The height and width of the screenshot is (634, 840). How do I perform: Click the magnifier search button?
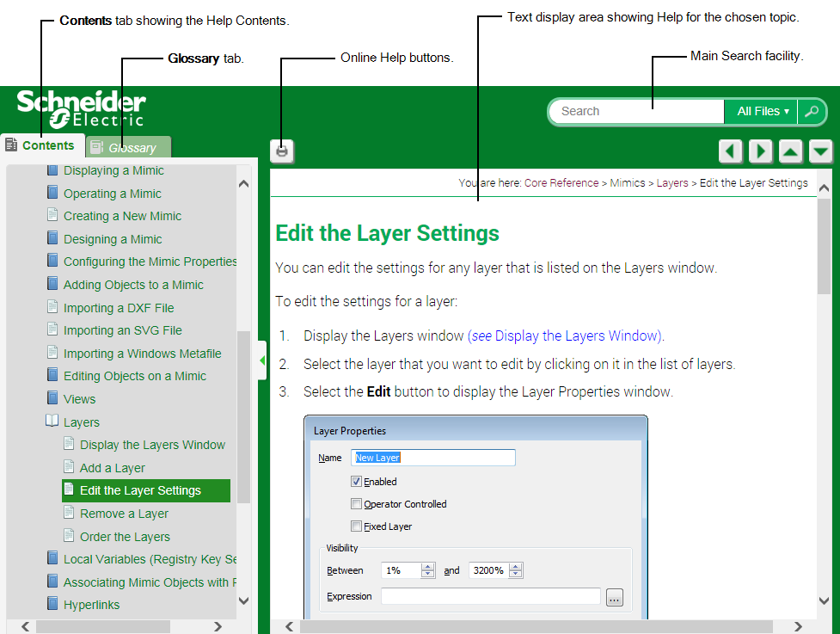[812, 111]
